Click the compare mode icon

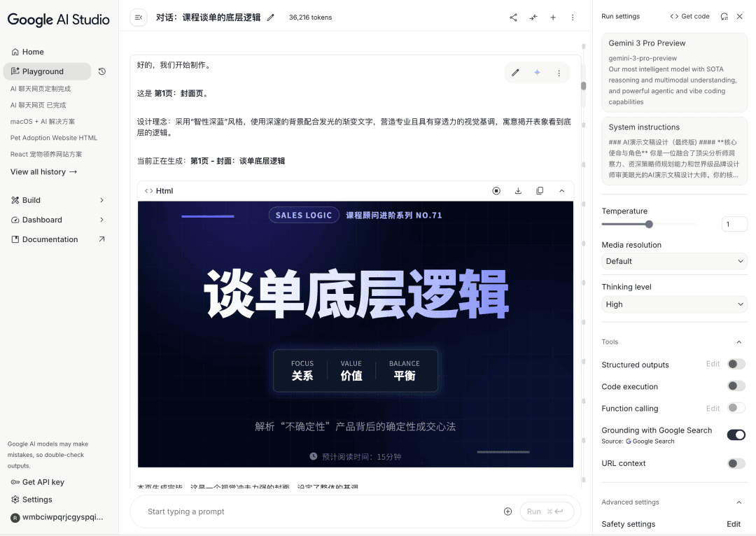[x=533, y=17]
